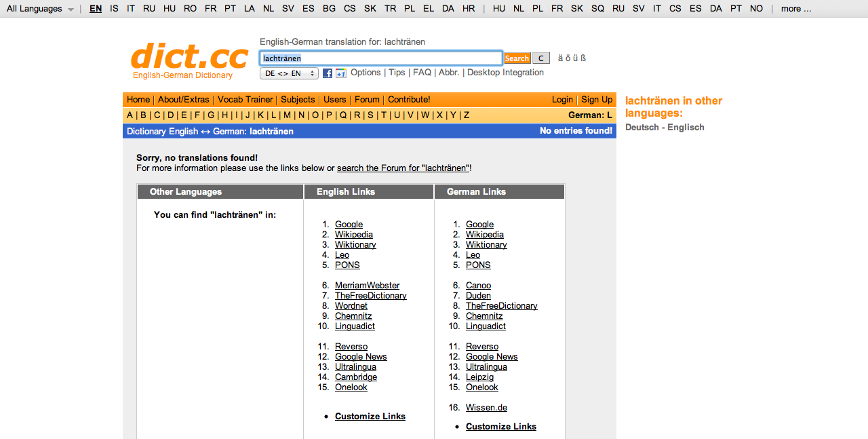
Task: Open Customize Links under English Links
Action: [370, 417]
